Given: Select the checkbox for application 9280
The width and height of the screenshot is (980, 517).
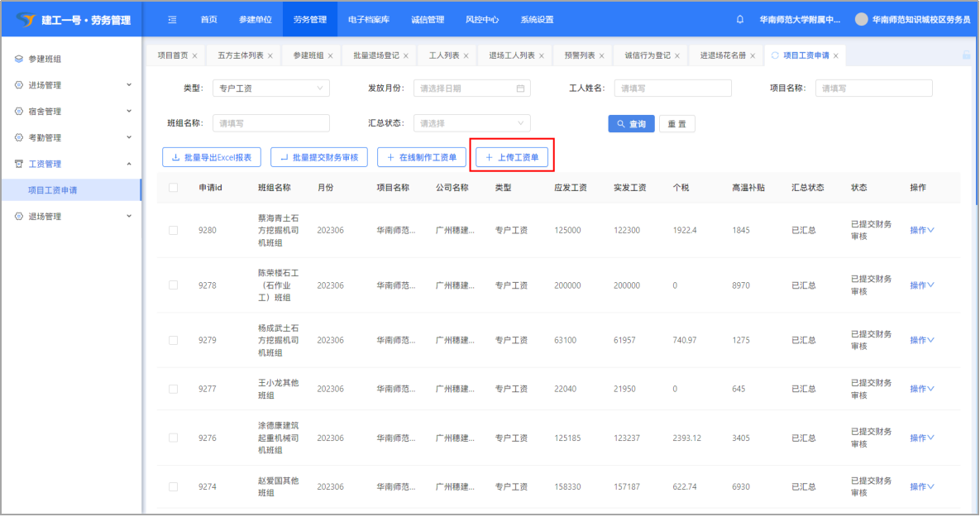Looking at the screenshot, I should 173,230.
